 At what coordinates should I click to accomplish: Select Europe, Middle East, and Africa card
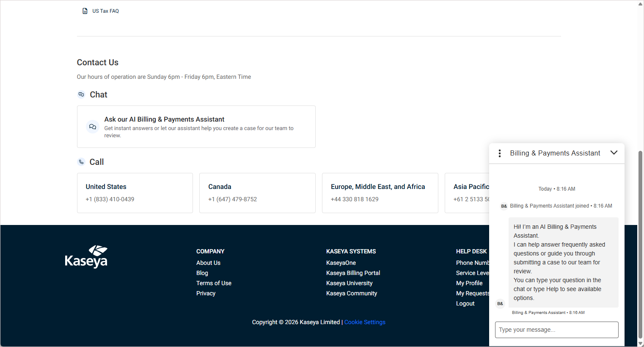click(380, 193)
